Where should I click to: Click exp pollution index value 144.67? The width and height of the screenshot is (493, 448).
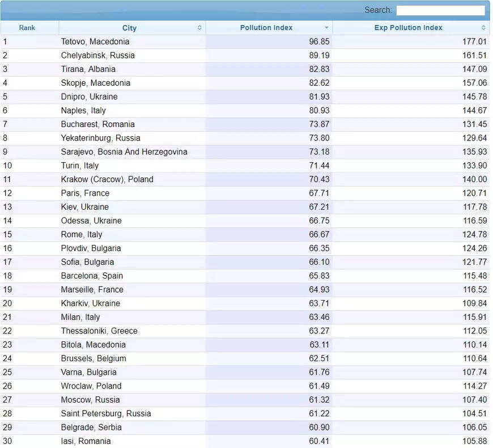[x=474, y=111]
